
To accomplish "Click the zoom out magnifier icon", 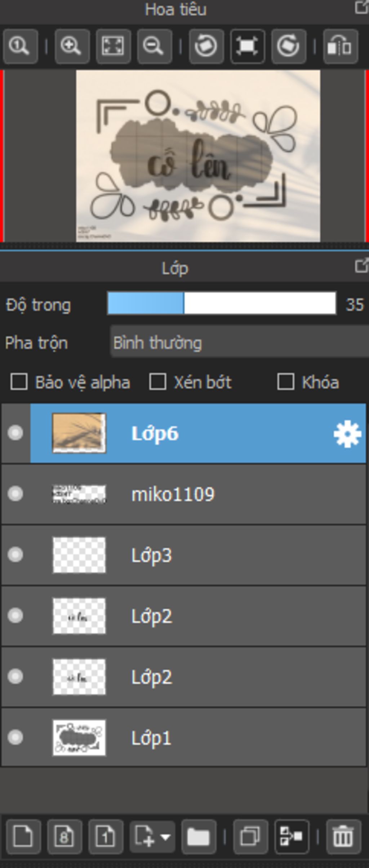I will (154, 46).
